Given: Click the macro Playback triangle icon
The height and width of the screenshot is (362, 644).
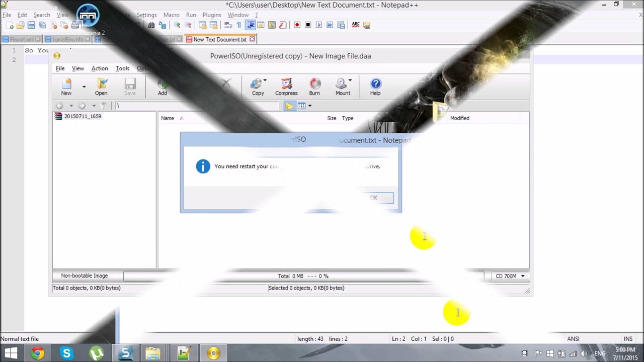Looking at the screenshot, I should pyautogui.click(x=319, y=25).
